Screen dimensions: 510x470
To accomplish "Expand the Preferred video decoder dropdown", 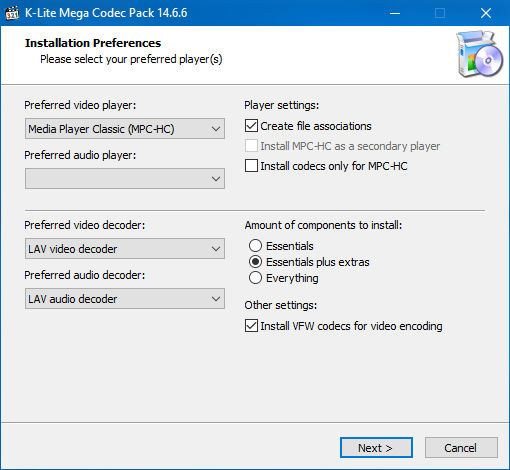I will pos(125,249).
